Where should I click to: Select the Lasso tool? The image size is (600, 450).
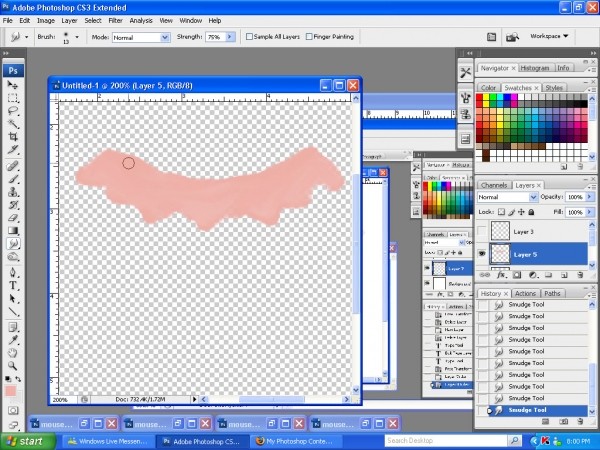pyautogui.click(x=13, y=111)
